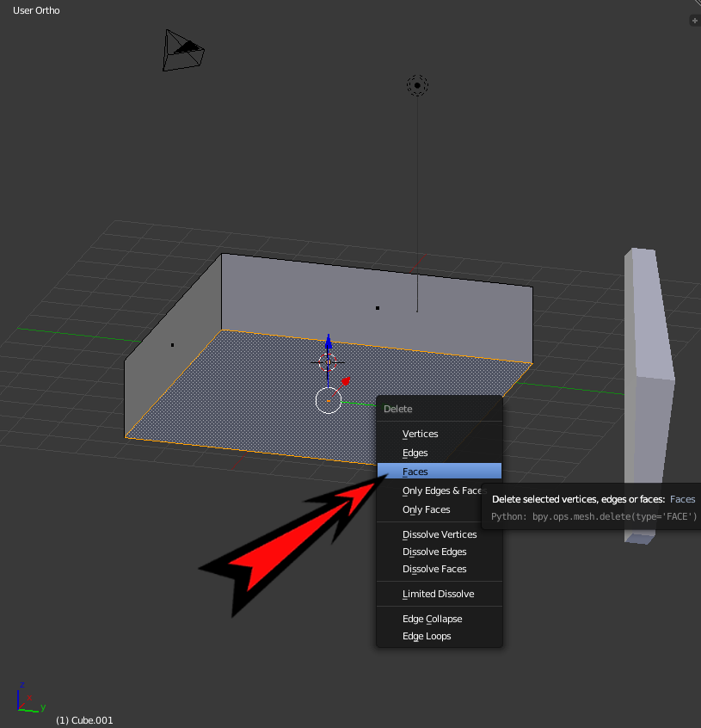Choose Vertices in the Delete menu
Viewport: 701px width, 728px height.
point(439,434)
